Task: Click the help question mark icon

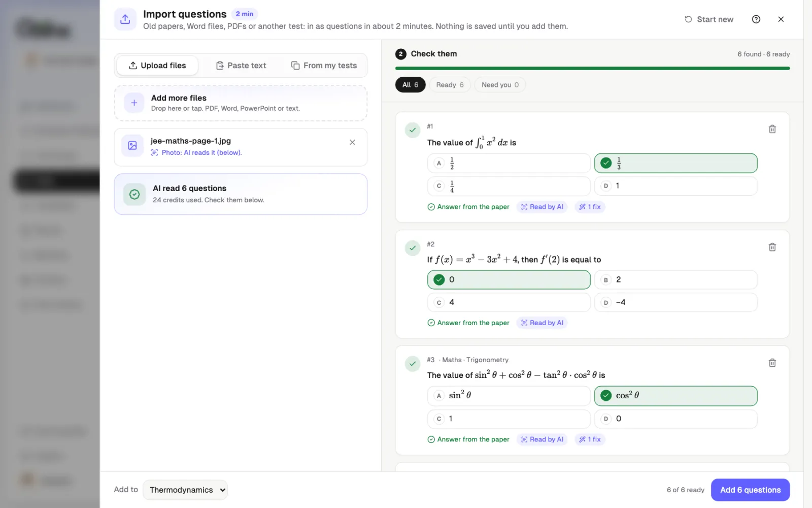Action: (x=756, y=19)
